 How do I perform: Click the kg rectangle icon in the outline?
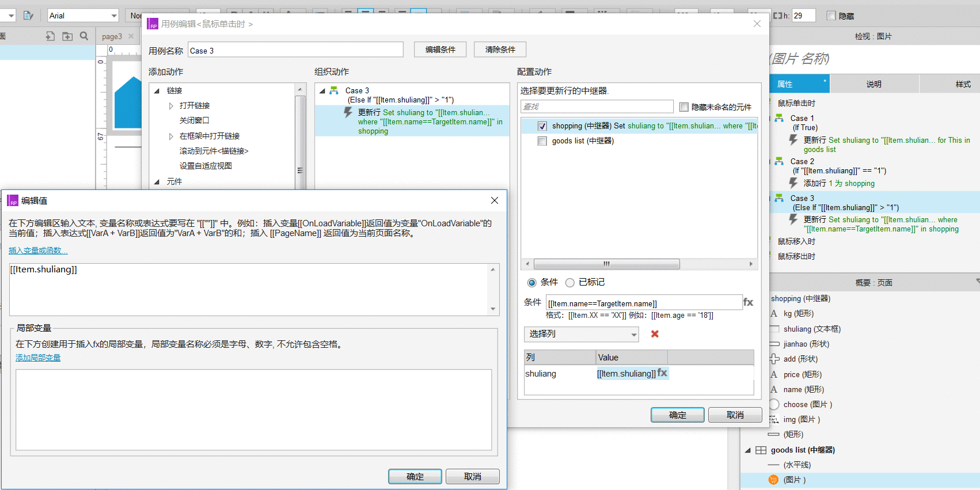tap(774, 314)
